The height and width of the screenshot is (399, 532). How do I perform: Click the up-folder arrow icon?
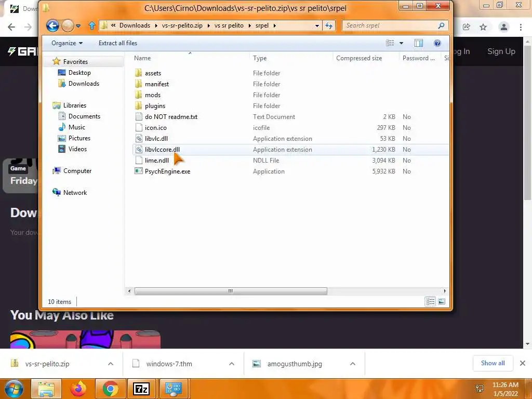pyautogui.click(x=91, y=25)
